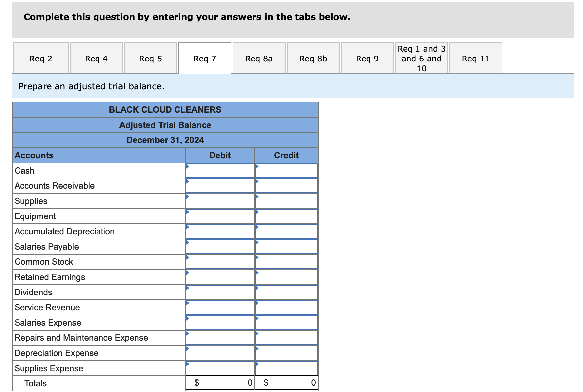Select the Req 11 tab

tap(476, 58)
